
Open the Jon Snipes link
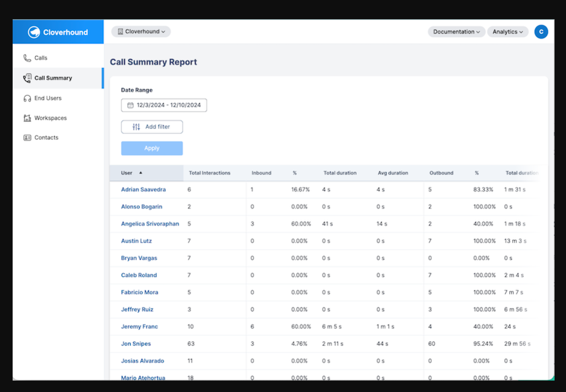136,344
